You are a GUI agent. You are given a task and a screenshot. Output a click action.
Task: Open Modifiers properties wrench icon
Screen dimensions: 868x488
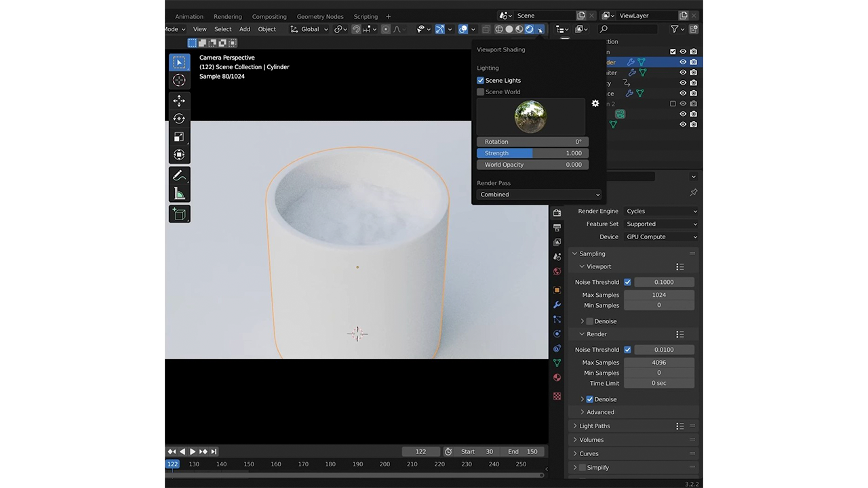pos(557,305)
